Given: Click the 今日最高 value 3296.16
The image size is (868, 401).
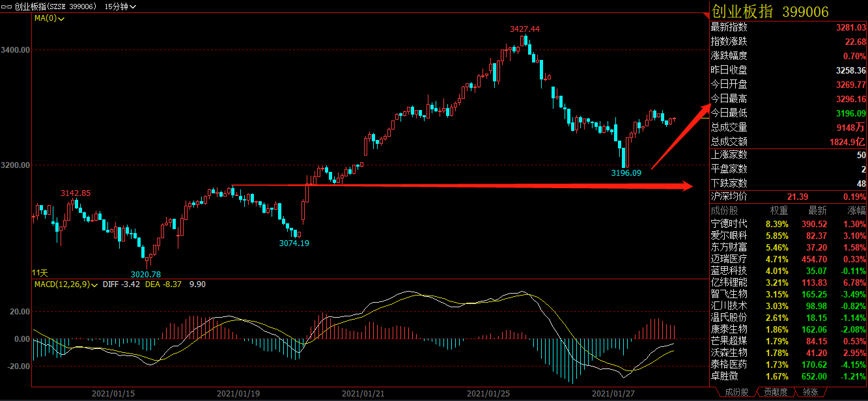Looking at the screenshot, I should pos(851,99).
